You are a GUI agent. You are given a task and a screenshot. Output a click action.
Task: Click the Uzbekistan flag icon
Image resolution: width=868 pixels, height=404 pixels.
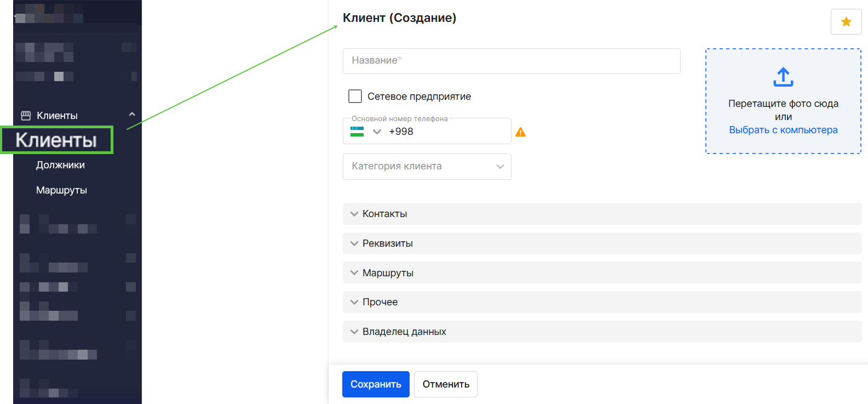[x=357, y=132]
